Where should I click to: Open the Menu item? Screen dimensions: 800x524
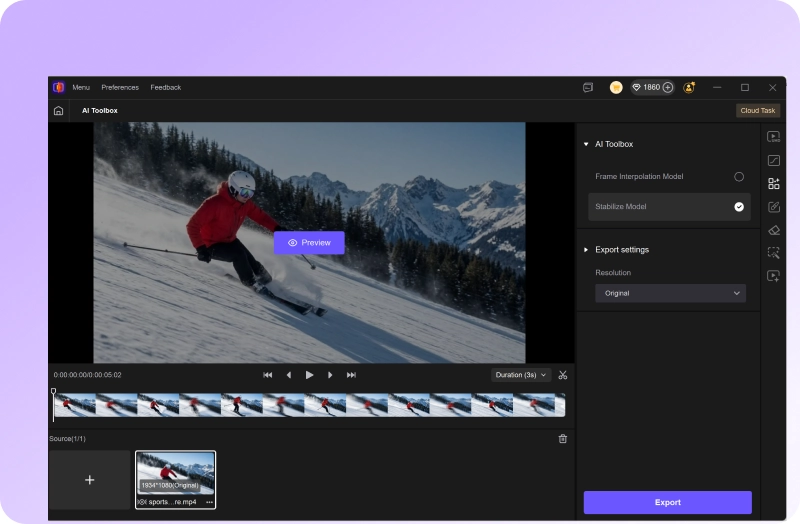81,88
